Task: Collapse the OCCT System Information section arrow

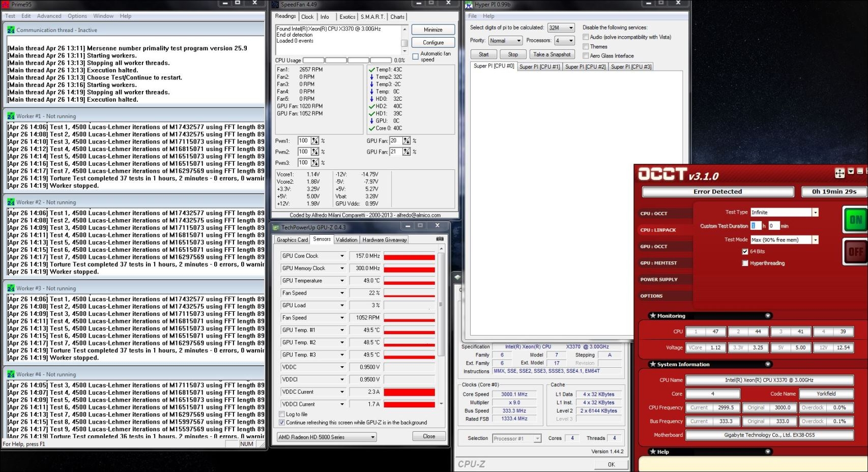Action: (768, 364)
